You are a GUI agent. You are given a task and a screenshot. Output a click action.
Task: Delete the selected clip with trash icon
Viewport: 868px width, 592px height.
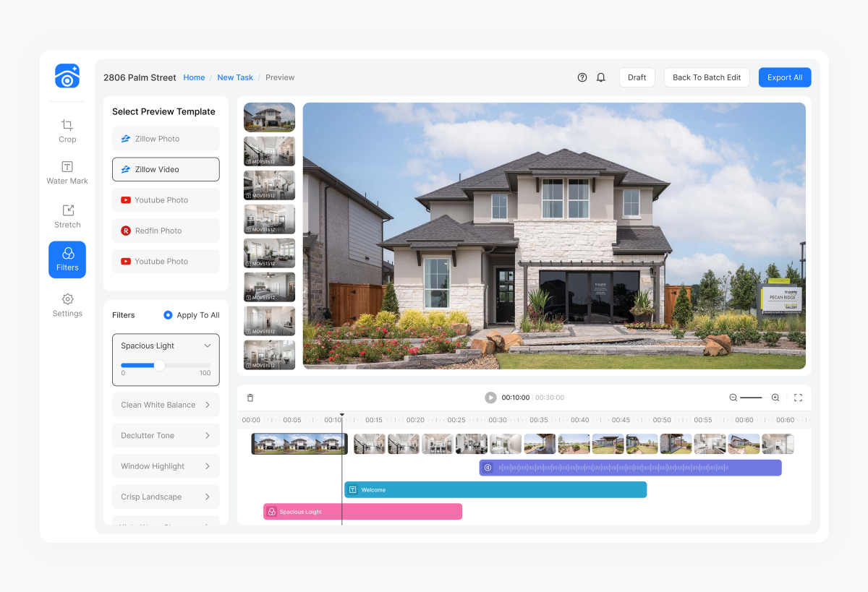tap(250, 398)
